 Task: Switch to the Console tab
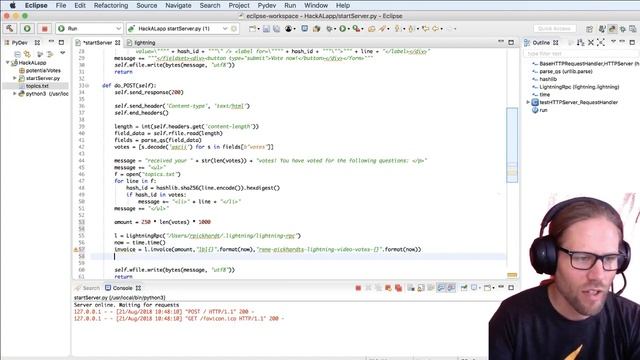point(122,288)
